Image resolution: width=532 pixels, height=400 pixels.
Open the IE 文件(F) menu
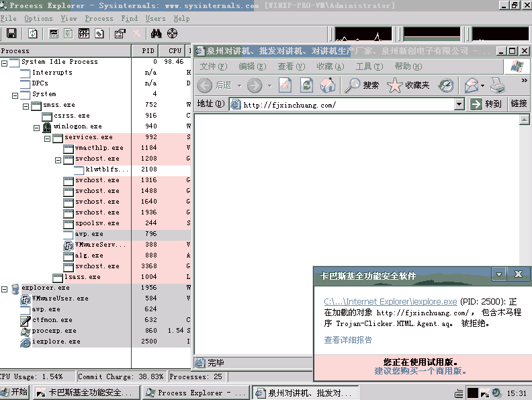pos(214,66)
